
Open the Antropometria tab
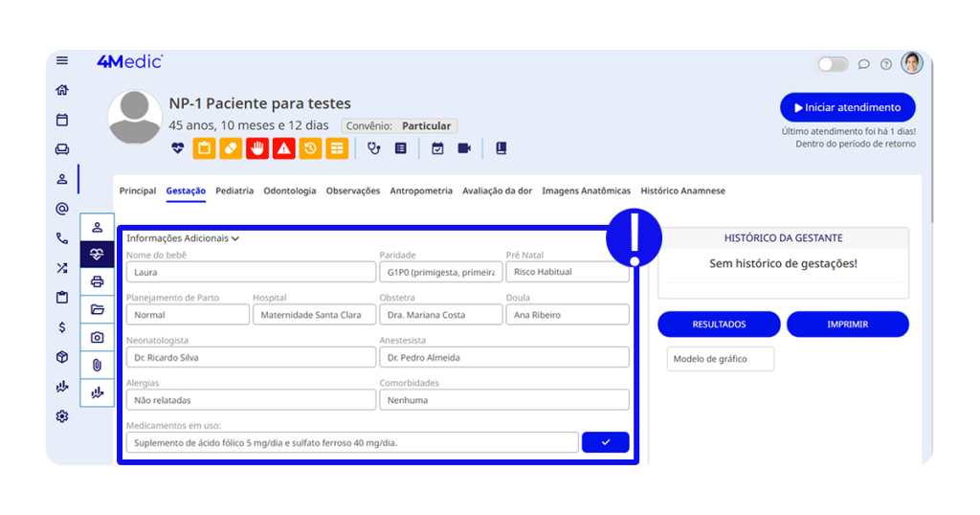421,190
